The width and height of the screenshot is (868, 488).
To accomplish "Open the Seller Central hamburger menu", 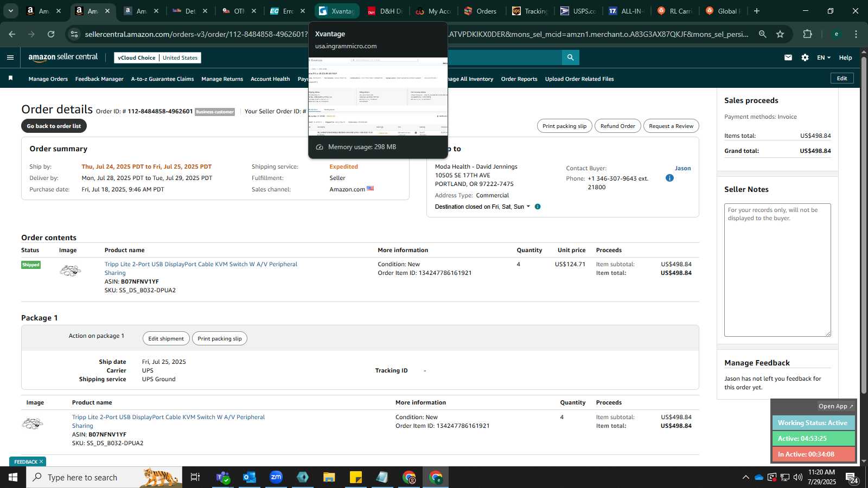I will tap(10, 57).
